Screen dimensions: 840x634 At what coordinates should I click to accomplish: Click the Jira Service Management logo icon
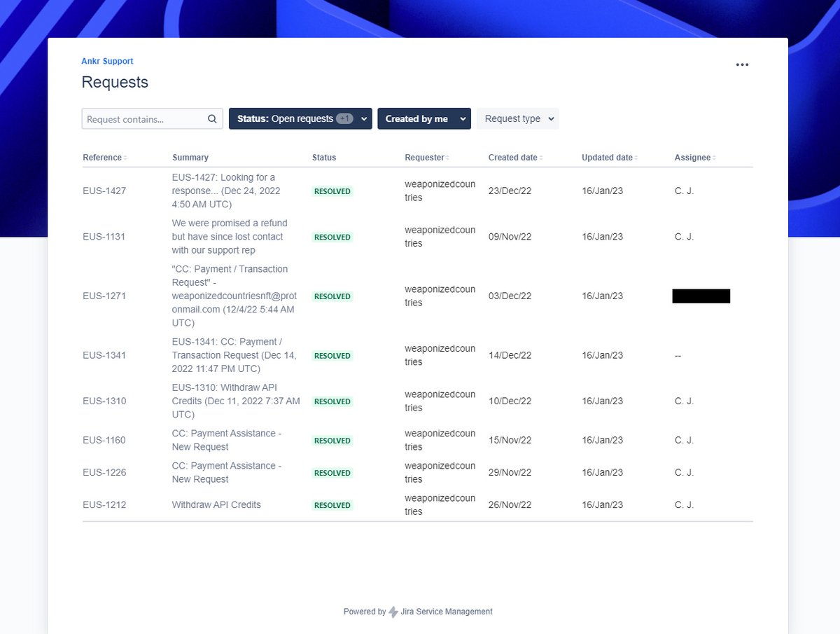click(x=393, y=612)
